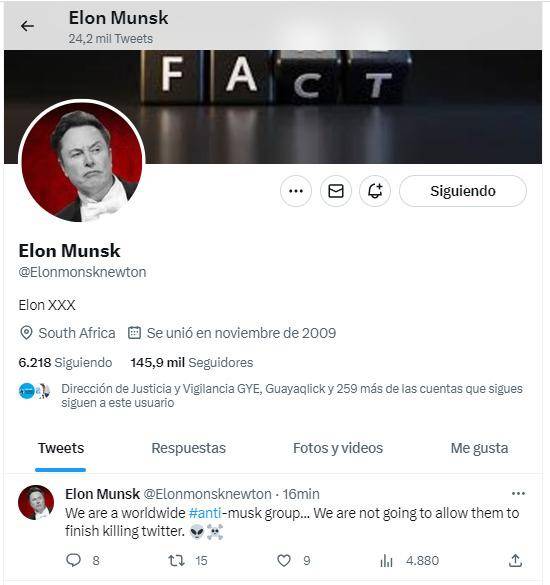Screen dimensions: 550x585
Task: Turn on tweet notifications bell icon
Action: 375,191
